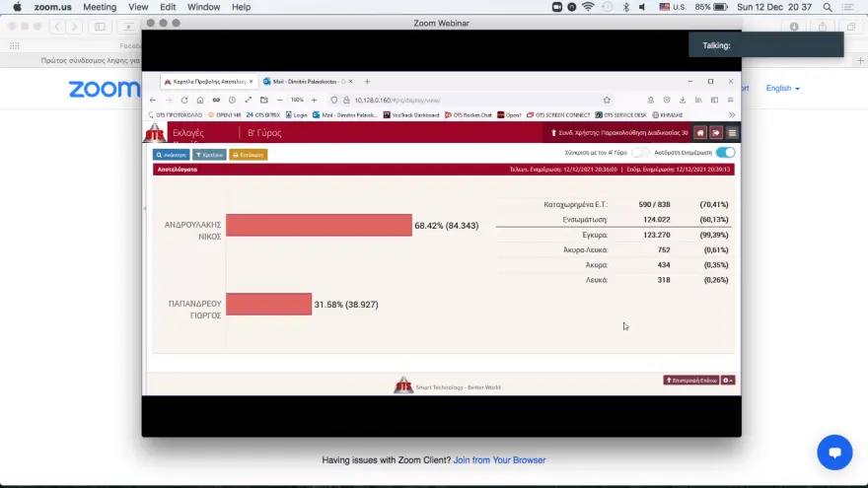This screenshot has width=868, height=488.
Task: Click the orange print button
Action: [x=248, y=155]
